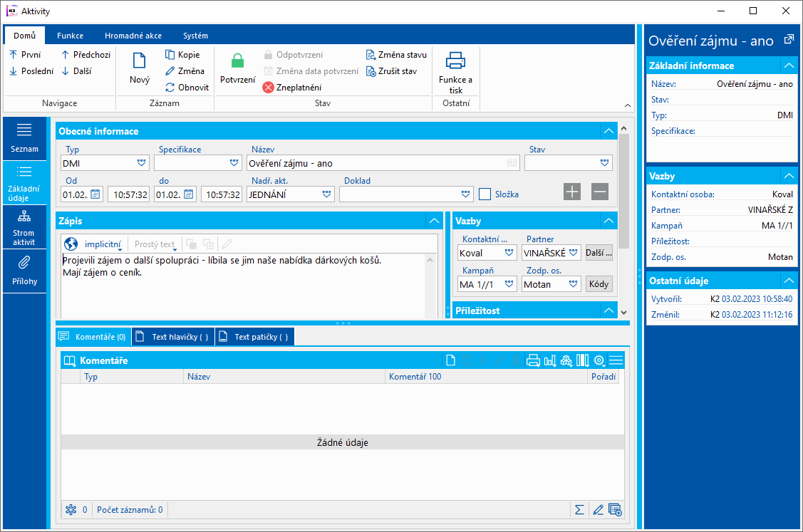Viewport: 803px width, 532px height.
Task: Collapse the ribbon
Action: click(x=627, y=105)
